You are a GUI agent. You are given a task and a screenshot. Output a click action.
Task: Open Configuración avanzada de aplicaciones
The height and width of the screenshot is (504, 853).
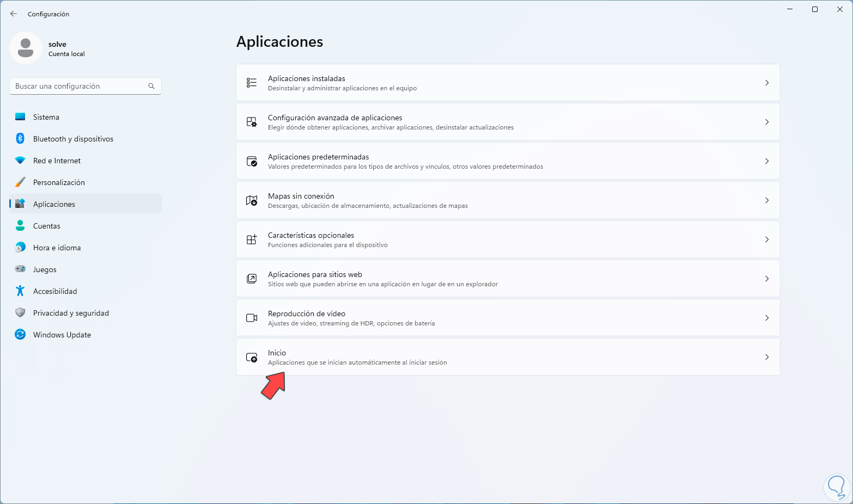pyautogui.click(x=335, y=122)
